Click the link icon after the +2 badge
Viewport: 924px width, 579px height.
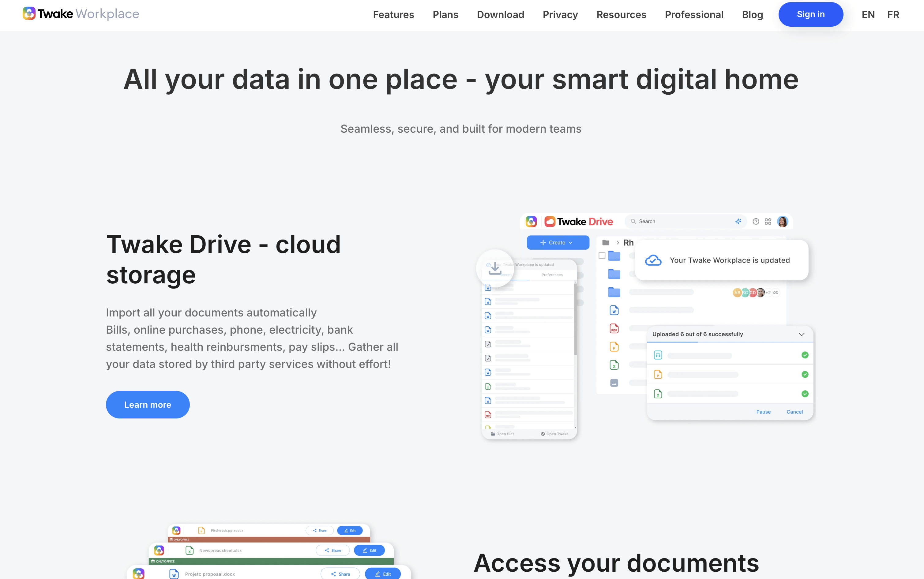point(776,293)
